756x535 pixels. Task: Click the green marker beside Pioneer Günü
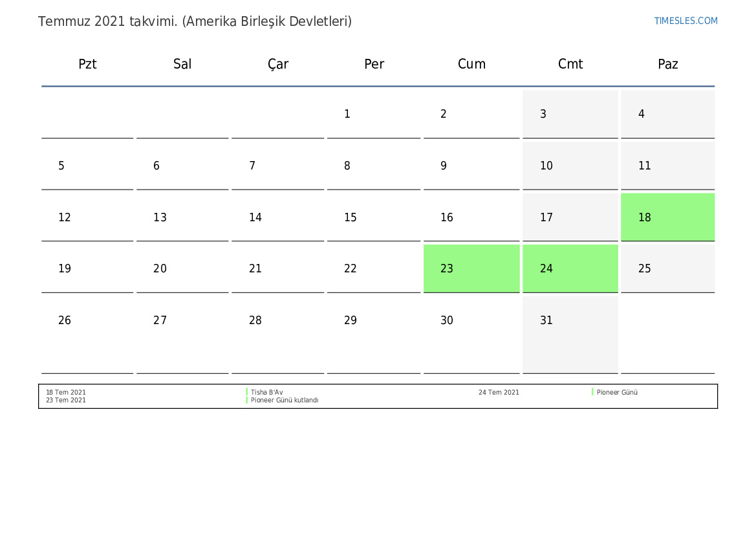click(592, 392)
